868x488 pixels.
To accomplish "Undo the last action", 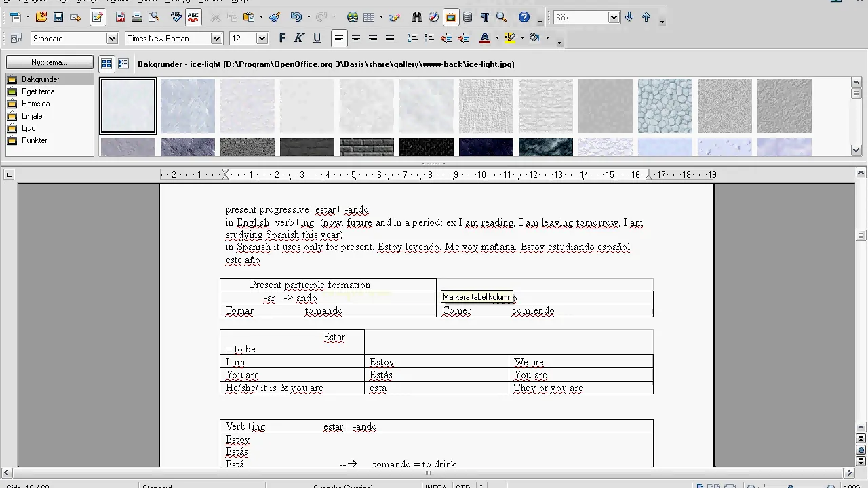I will click(296, 18).
